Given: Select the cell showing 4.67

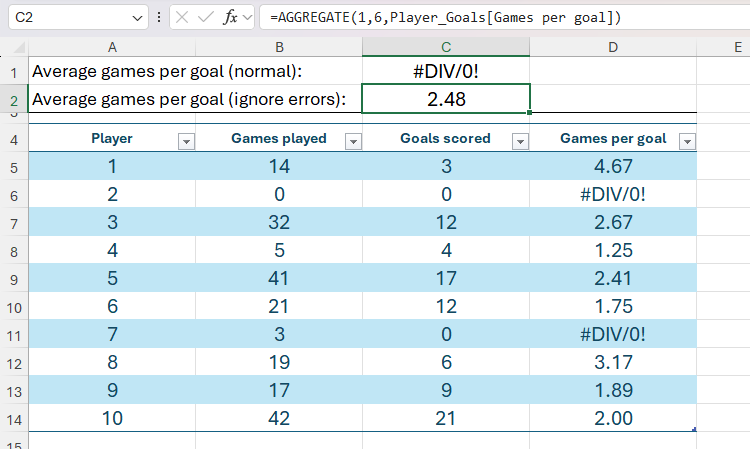Looking at the screenshot, I should (x=613, y=166).
